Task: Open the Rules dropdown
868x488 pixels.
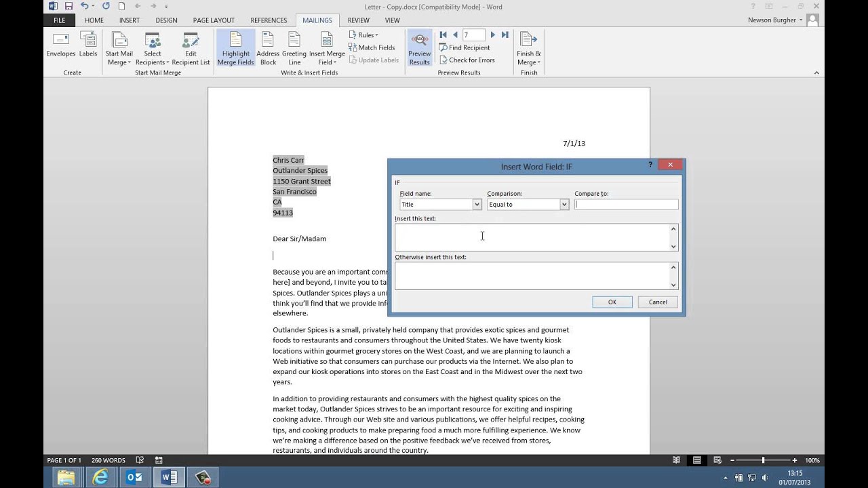Action: [x=364, y=35]
